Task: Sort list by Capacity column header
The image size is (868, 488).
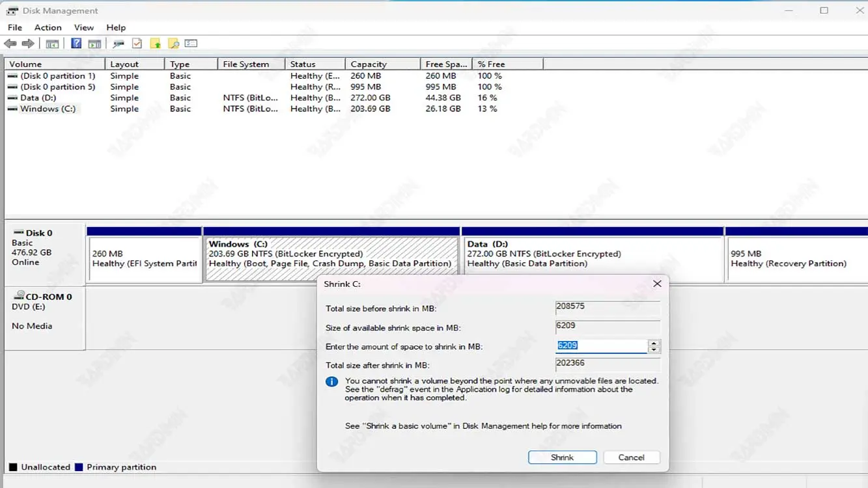Action: point(382,64)
